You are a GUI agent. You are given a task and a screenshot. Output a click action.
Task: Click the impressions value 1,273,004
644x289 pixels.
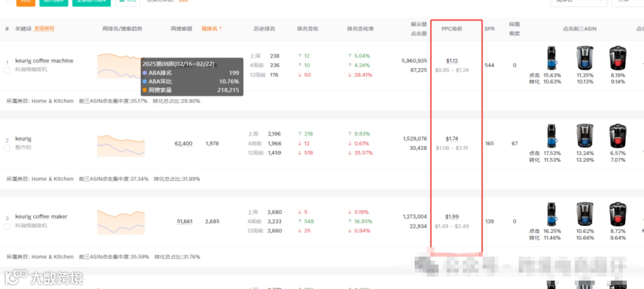click(415, 217)
